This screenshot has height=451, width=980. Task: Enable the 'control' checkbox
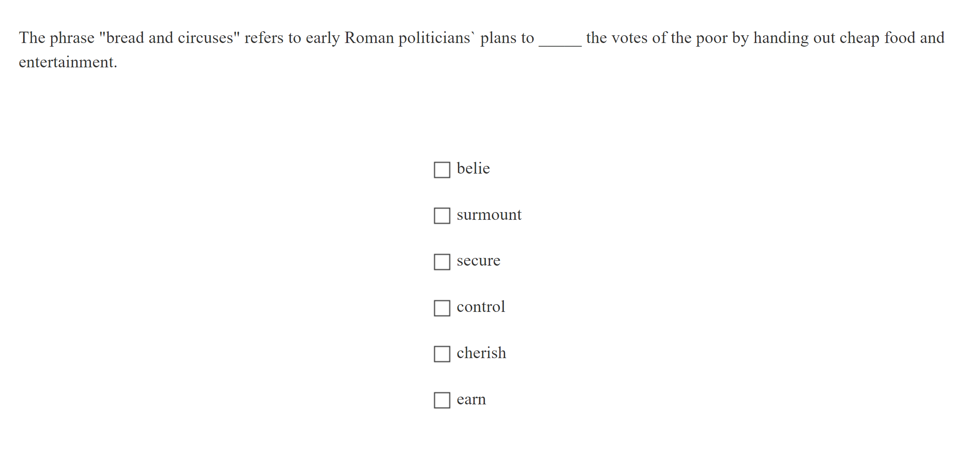pyautogui.click(x=442, y=308)
